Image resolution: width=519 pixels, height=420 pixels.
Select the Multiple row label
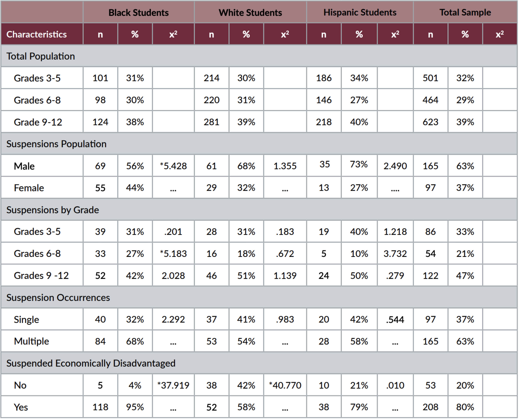point(32,341)
